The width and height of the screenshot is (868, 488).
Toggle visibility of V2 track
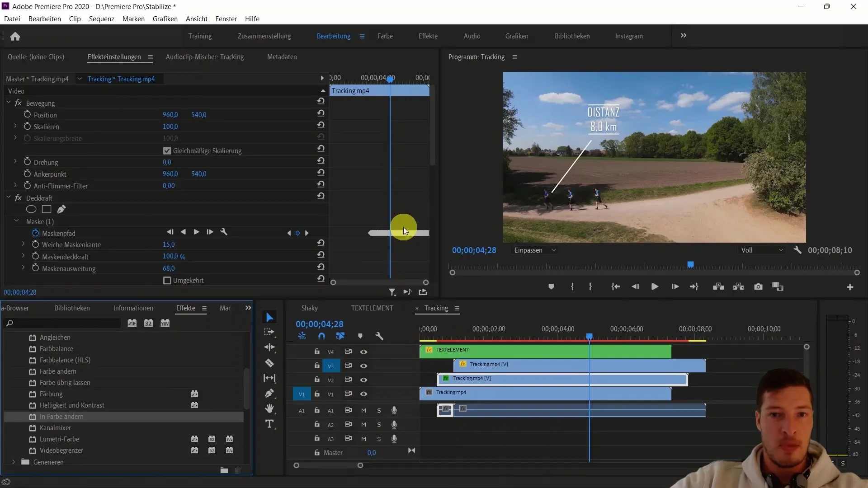pos(363,379)
